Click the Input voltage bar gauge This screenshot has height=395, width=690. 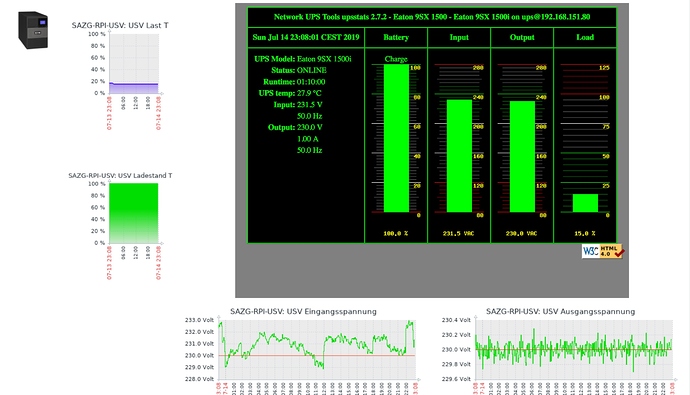point(459,156)
